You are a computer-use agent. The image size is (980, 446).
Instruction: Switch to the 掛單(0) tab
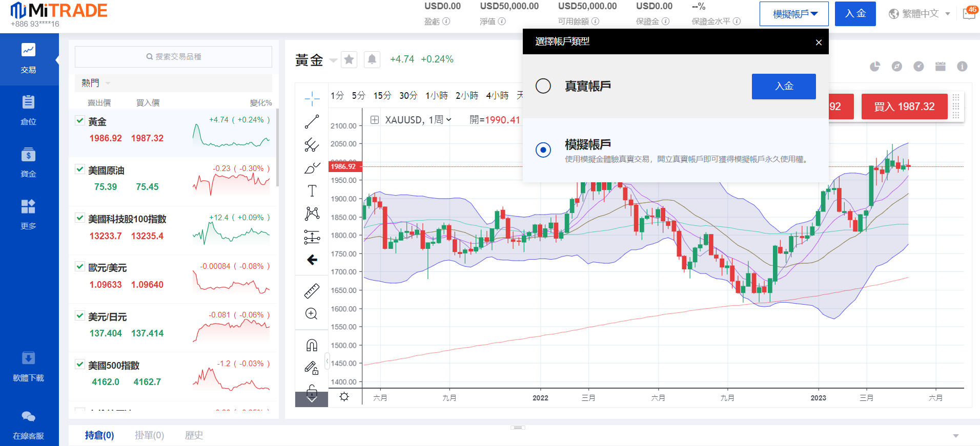coord(149,435)
